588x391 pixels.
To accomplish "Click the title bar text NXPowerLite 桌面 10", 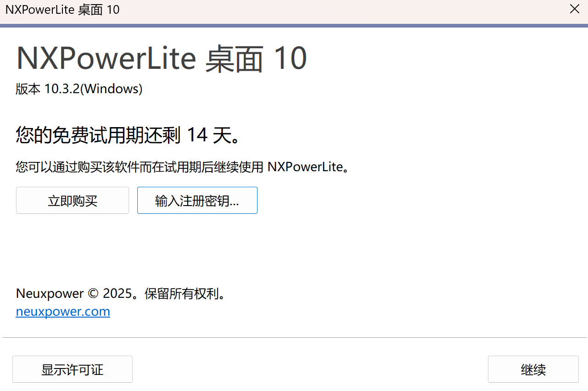I will 62,10.
